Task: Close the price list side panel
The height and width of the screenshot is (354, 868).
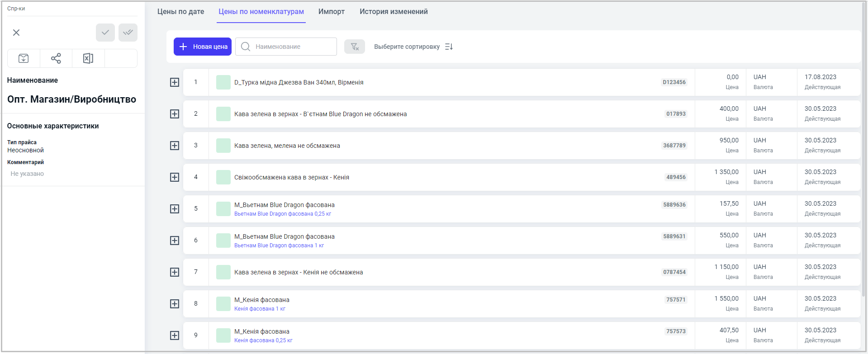Action: click(x=16, y=33)
